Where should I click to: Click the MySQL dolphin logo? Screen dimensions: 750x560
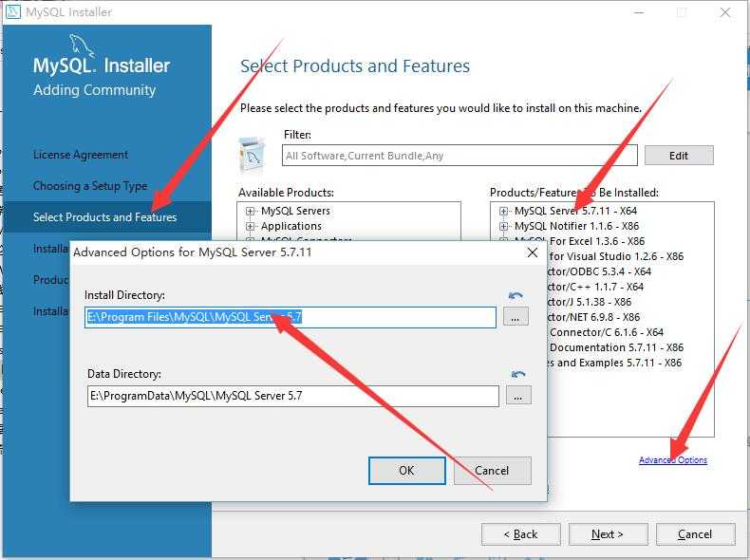pos(82,46)
